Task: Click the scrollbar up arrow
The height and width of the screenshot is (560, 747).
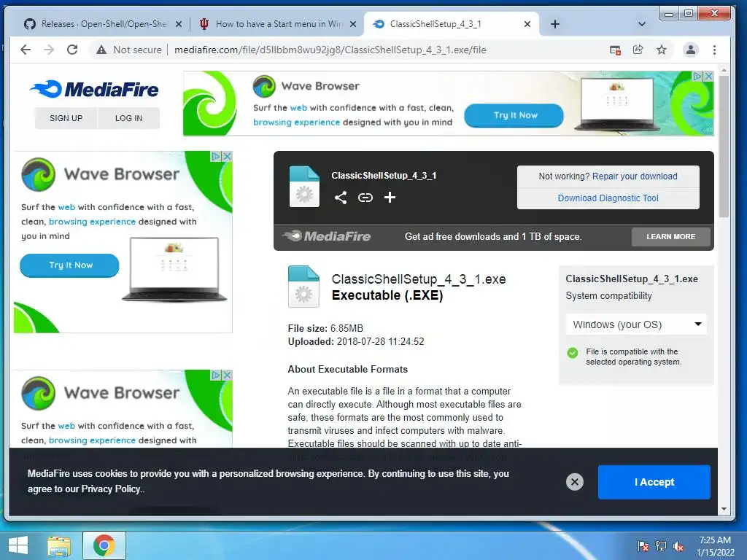Action: pos(724,70)
